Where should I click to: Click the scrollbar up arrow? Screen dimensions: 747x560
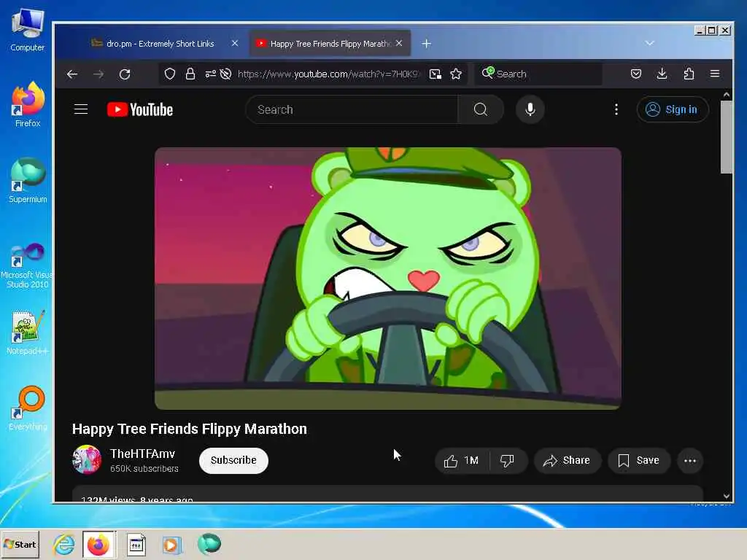point(726,95)
